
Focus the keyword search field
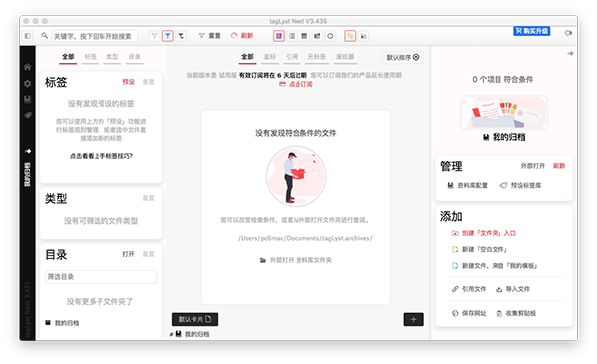[95, 36]
